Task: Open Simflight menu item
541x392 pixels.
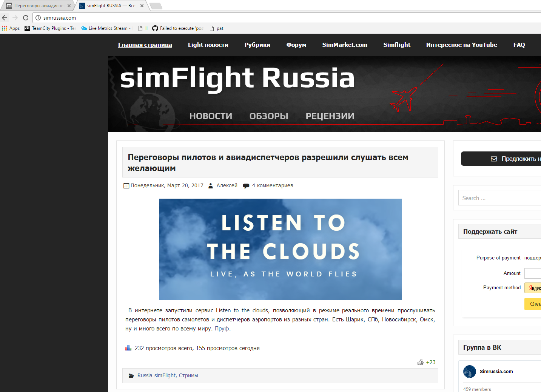Action: pos(397,45)
